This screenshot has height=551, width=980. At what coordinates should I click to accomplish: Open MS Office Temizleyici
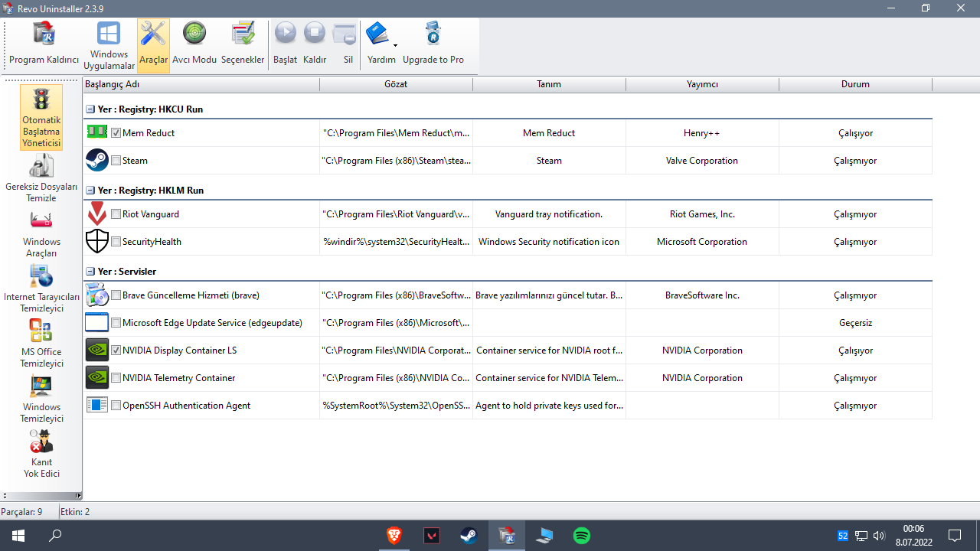click(x=41, y=344)
